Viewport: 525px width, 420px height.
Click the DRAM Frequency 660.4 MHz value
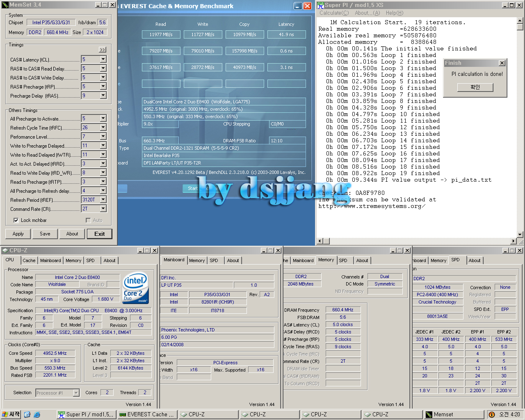[x=343, y=310]
